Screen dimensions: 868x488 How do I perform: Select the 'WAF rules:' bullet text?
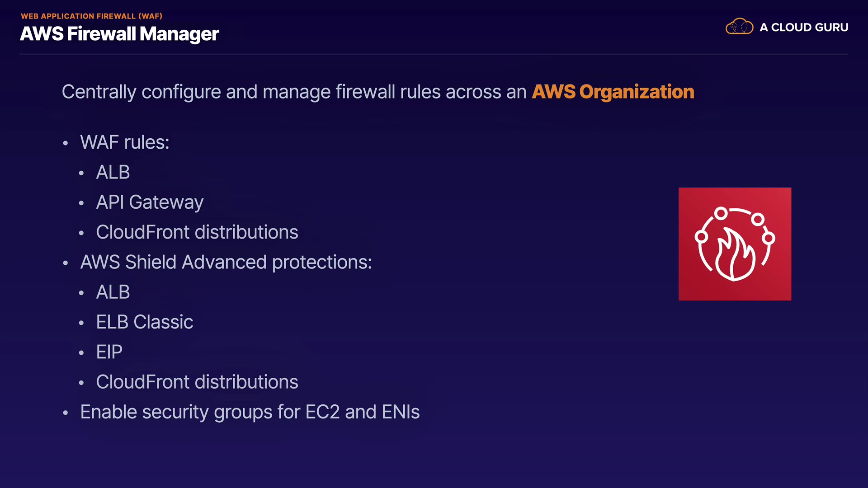pyautogui.click(x=125, y=142)
